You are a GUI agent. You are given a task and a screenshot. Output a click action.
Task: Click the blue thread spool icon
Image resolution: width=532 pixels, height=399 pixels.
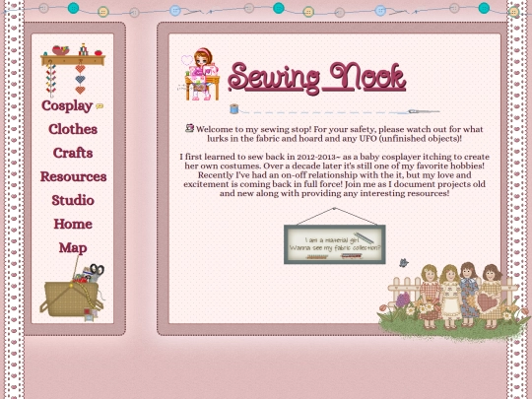[233, 109]
